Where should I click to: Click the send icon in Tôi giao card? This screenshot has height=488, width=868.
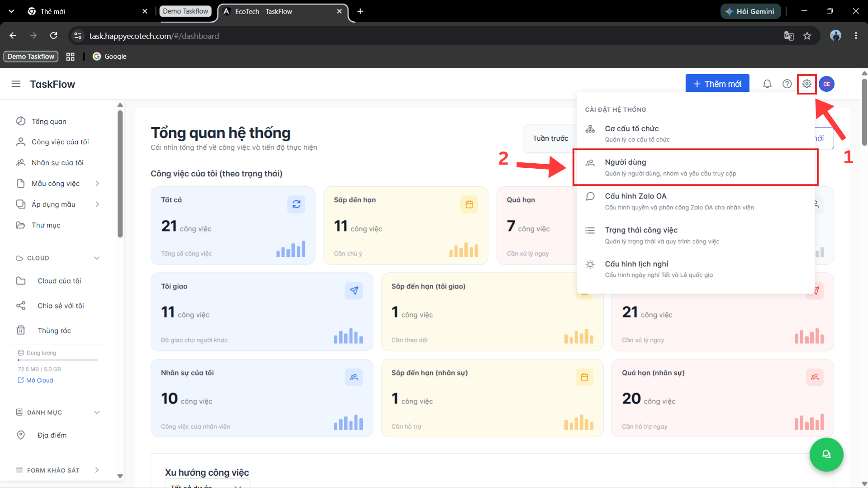[x=354, y=291]
